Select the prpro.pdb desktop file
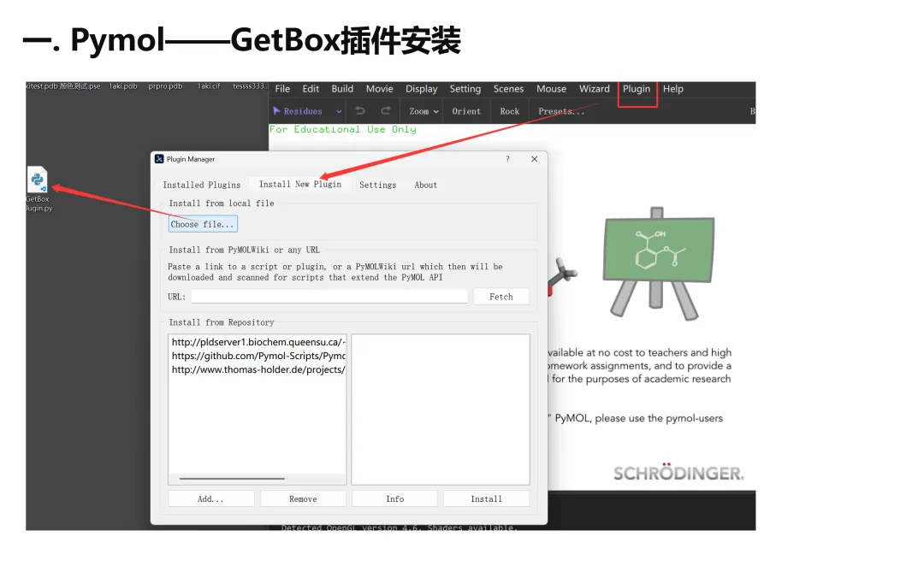The width and height of the screenshot is (924, 578). click(165, 86)
